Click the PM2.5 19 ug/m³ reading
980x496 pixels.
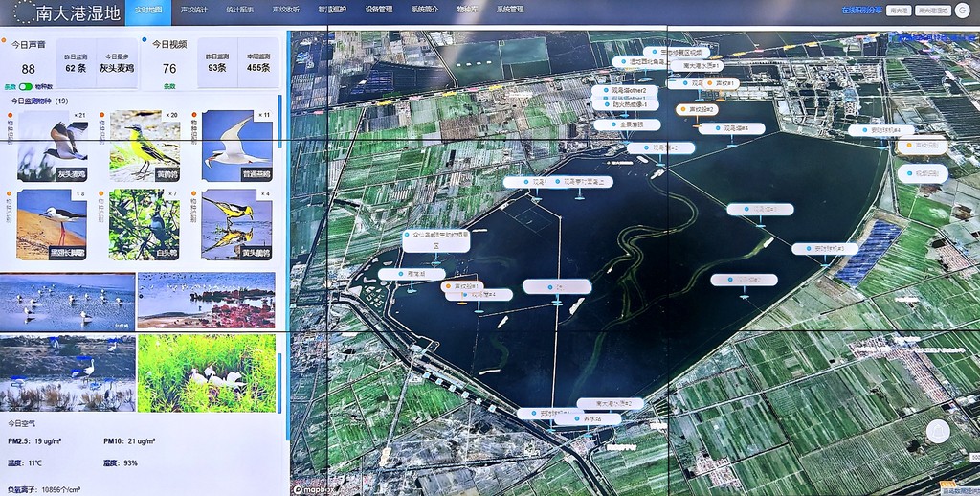point(34,441)
